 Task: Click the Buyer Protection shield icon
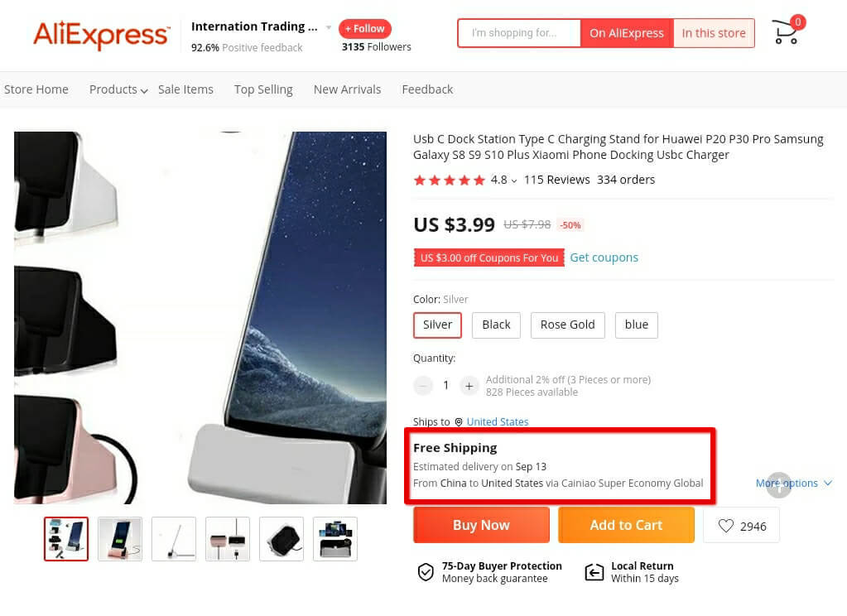click(x=426, y=571)
